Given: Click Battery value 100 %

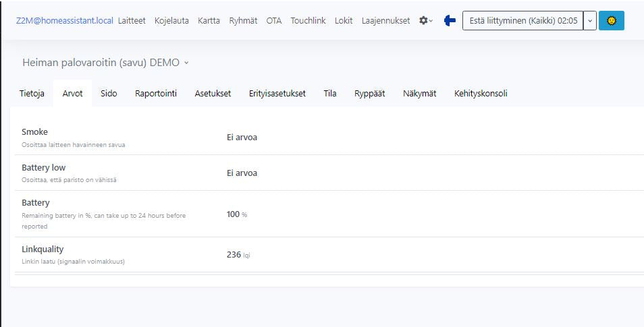Looking at the screenshot, I should pyautogui.click(x=237, y=214).
